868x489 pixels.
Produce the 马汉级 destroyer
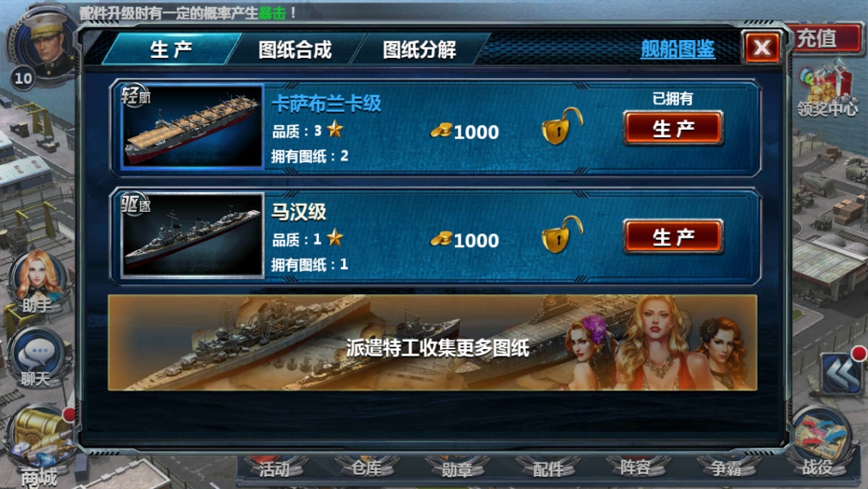[x=673, y=237]
